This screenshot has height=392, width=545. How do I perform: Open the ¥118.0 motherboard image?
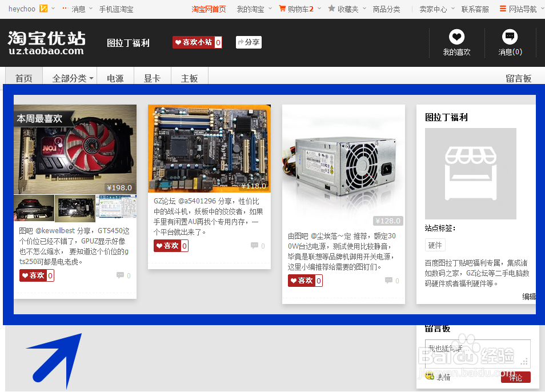(209, 149)
